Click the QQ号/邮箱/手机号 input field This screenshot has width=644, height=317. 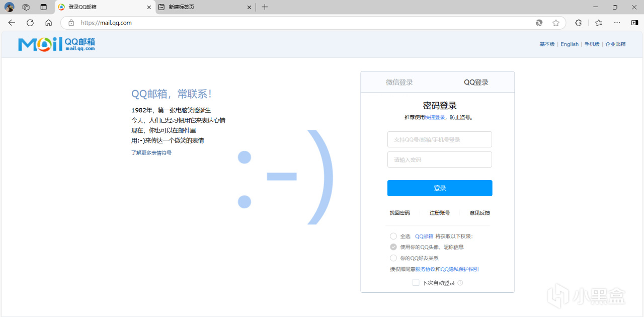click(440, 139)
